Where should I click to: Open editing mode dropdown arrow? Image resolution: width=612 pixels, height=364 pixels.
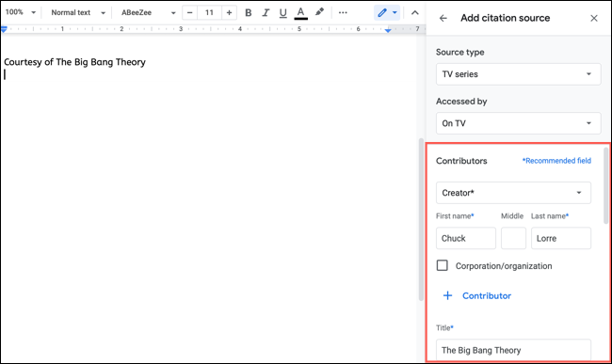(395, 12)
